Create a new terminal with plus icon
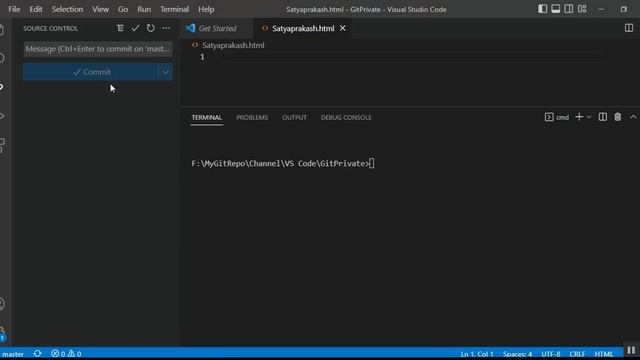The height and width of the screenshot is (360, 640). pyautogui.click(x=579, y=117)
